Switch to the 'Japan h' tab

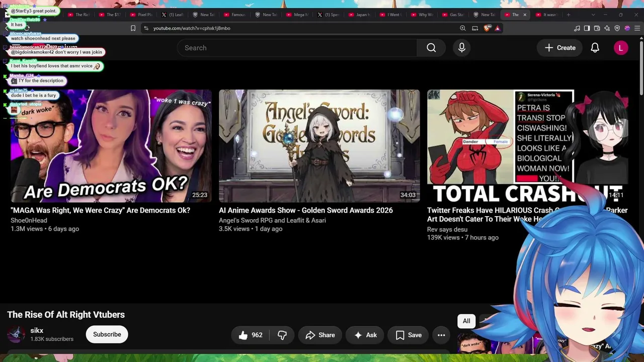360,15
